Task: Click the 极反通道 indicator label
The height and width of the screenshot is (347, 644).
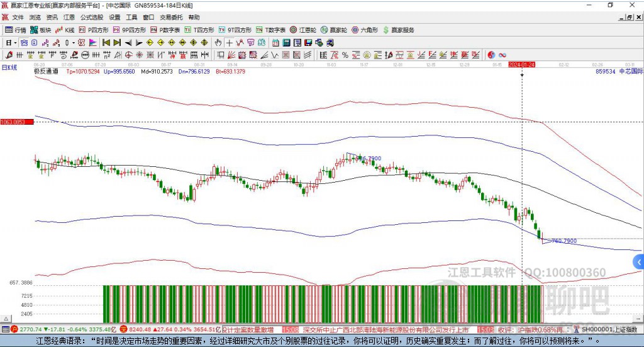Action: pyautogui.click(x=47, y=72)
